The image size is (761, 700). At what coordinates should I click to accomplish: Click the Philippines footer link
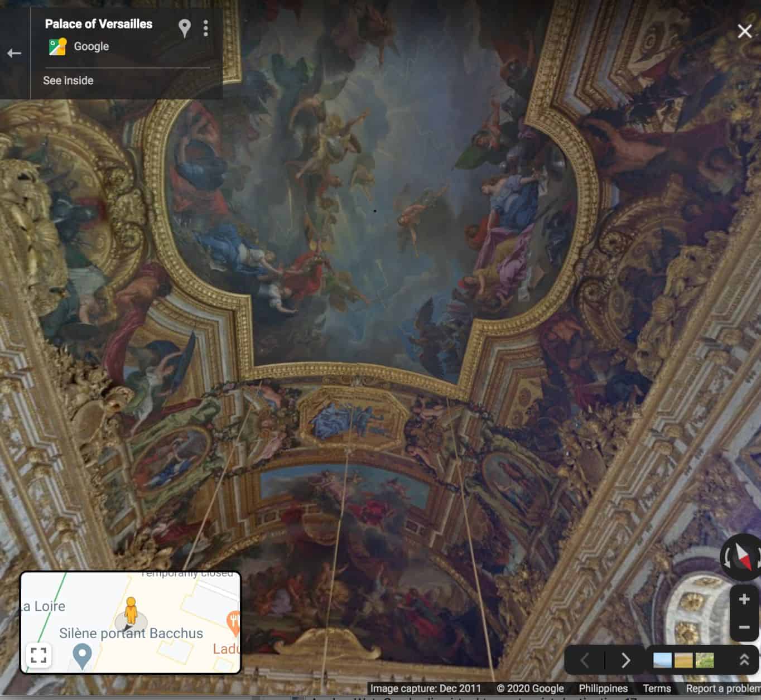tap(603, 688)
